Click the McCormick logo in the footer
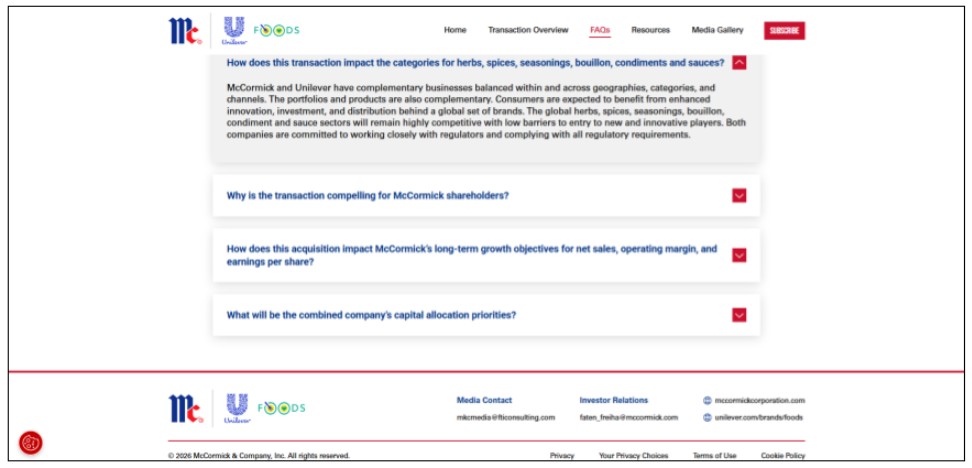 pyautogui.click(x=185, y=408)
